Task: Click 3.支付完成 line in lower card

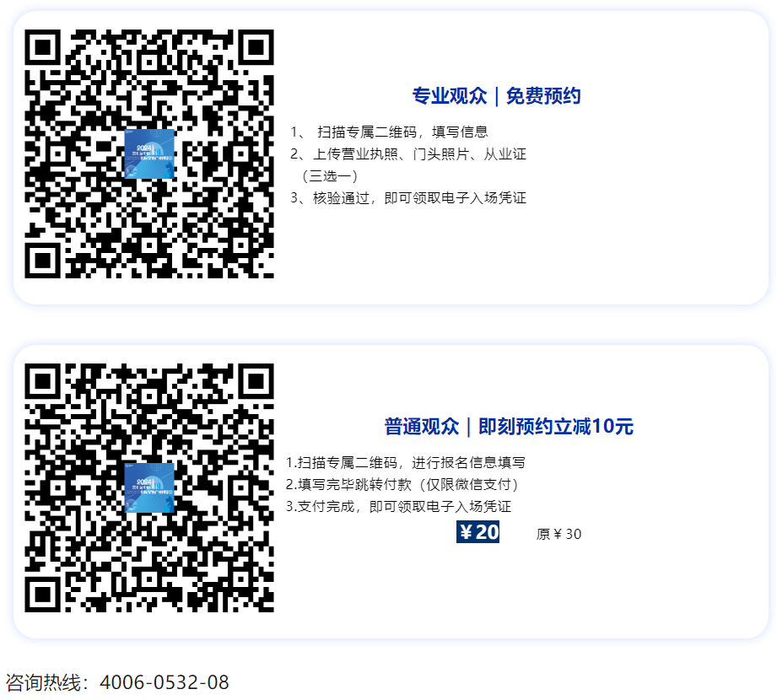Action: tap(398, 506)
